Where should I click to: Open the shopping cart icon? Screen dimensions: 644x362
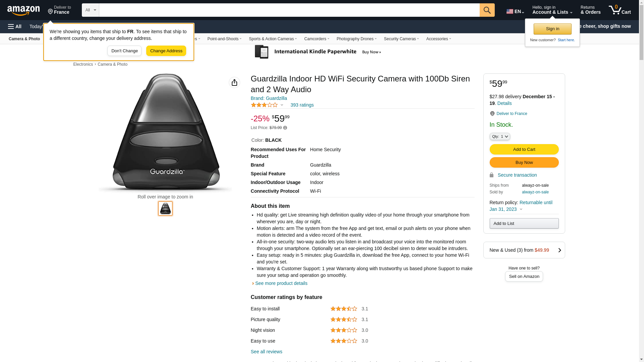tap(620, 10)
